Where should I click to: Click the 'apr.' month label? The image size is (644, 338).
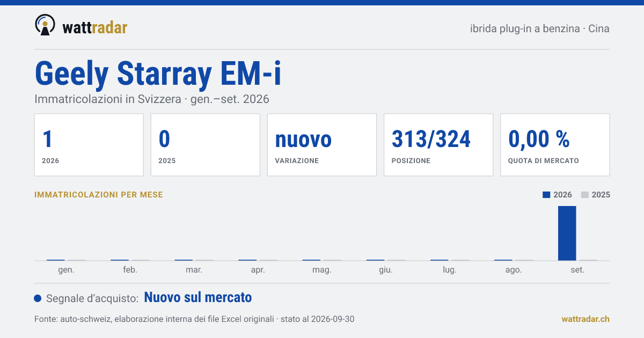tap(258, 270)
